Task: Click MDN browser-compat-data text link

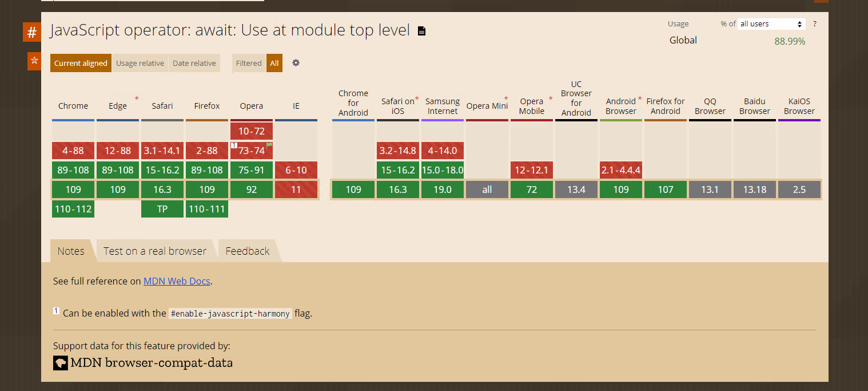Action: (152, 363)
